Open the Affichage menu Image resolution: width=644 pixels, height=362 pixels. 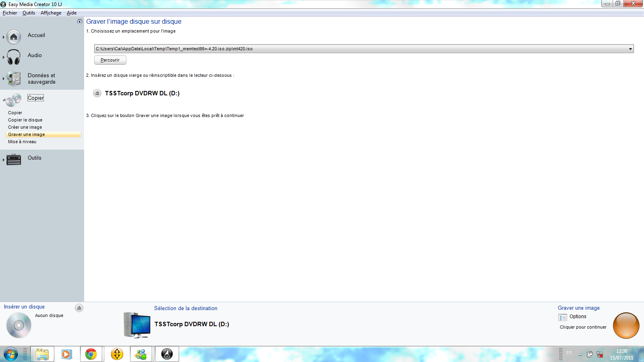51,13
